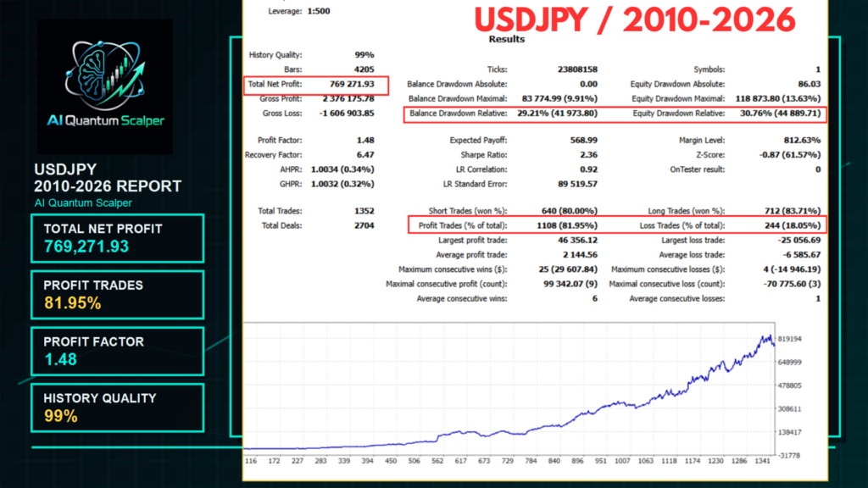Select the Total Net Profit value 769 271.93

tap(352, 84)
